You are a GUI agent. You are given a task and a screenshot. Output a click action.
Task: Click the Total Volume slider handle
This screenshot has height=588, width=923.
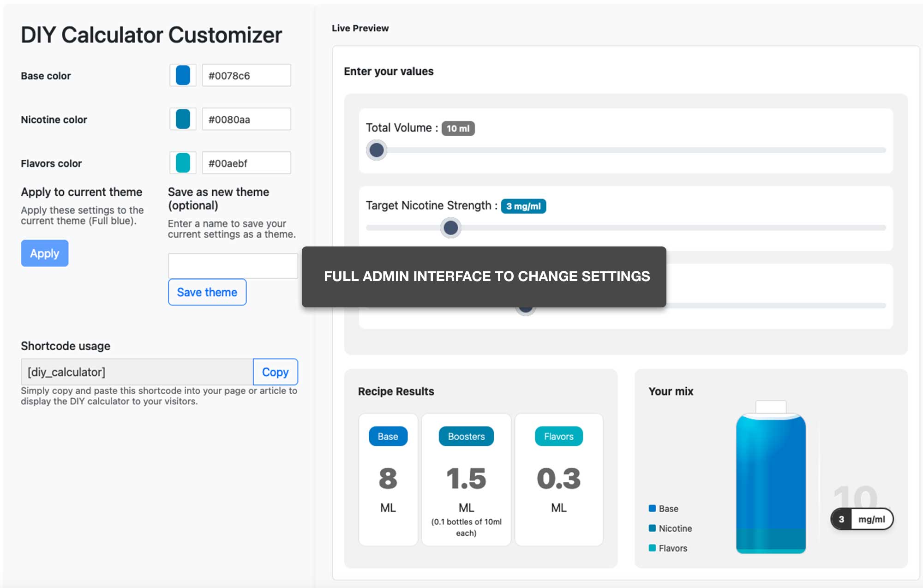click(377, 150)
